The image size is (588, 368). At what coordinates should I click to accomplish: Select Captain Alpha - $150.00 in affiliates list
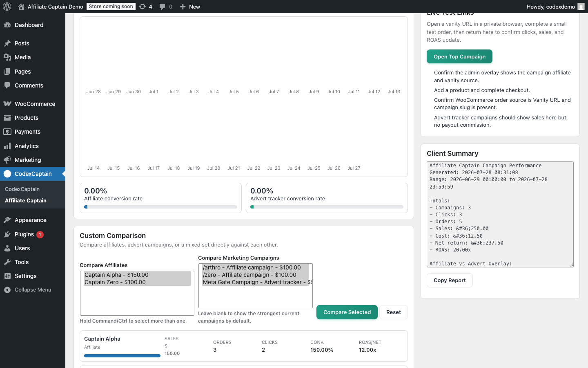(x=137, y=275)
